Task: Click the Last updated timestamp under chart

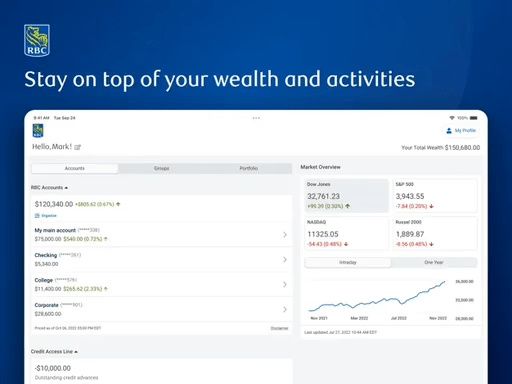Action: pyautogui.click(x=340, y=332)
